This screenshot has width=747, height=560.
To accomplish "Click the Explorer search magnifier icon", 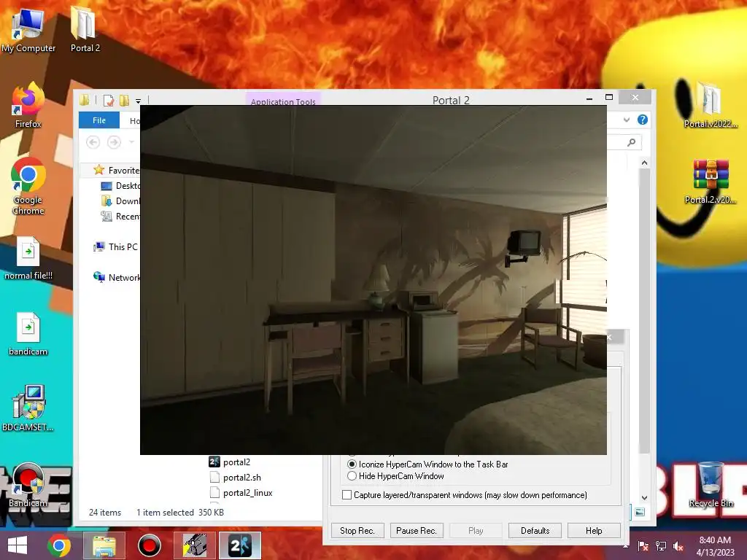I will coord(632,142).
